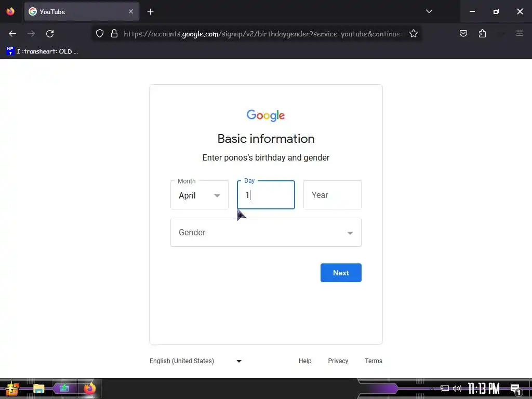The width and height of the screenshot is (532, 399).
Task: Close the YouTube tab
Action: point(130,11)
